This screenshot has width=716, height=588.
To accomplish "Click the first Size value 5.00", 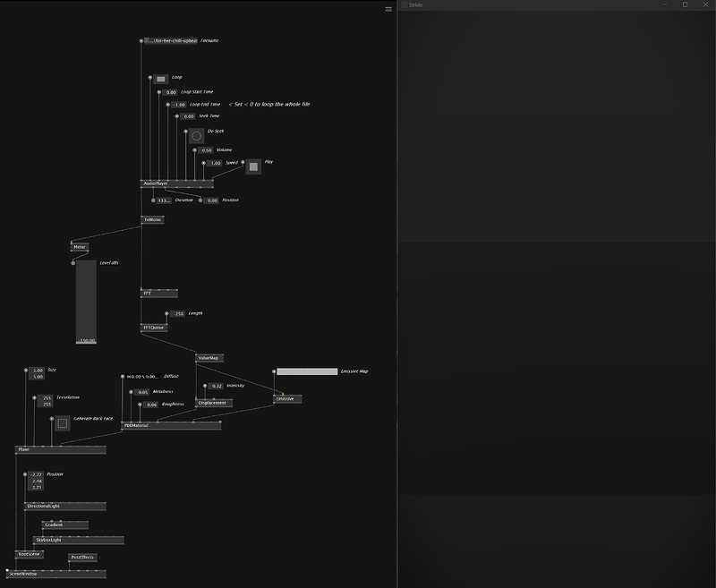I will tap(37, 371).
